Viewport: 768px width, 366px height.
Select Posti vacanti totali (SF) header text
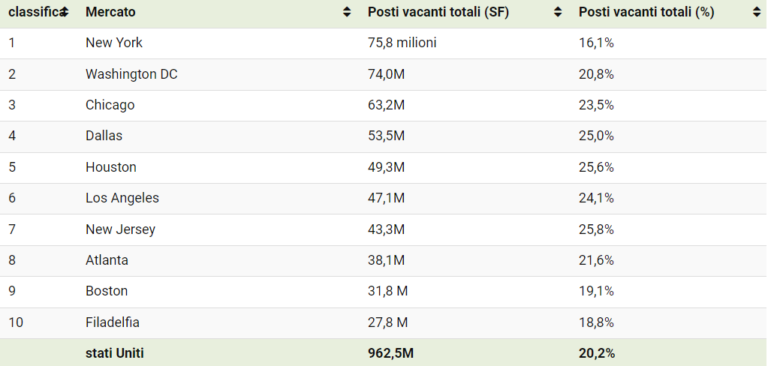(438, 12)
